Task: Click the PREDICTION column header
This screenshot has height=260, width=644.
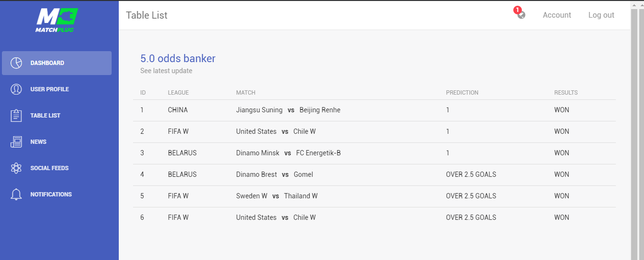Action: [x=462, y=93]
